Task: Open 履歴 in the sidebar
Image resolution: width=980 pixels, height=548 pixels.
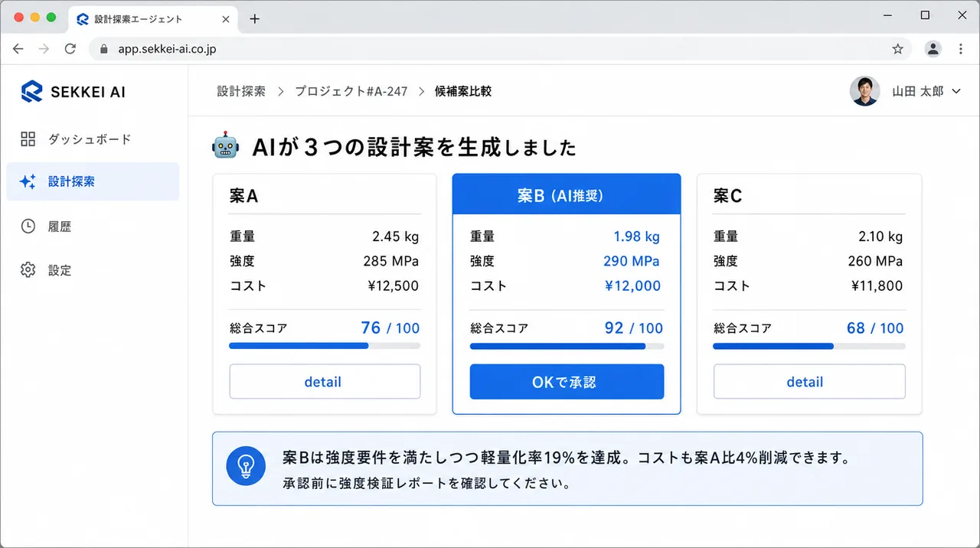Action: (93, 227)
